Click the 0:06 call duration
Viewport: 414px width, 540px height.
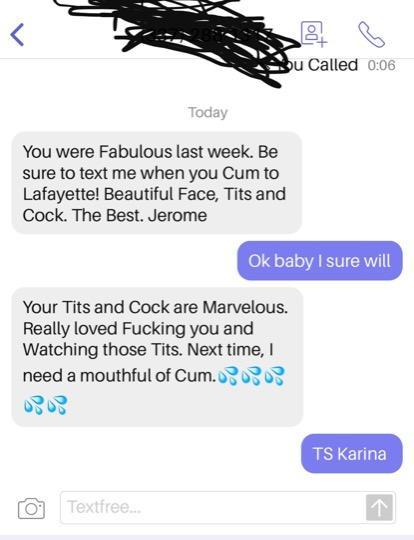[381, 65]
